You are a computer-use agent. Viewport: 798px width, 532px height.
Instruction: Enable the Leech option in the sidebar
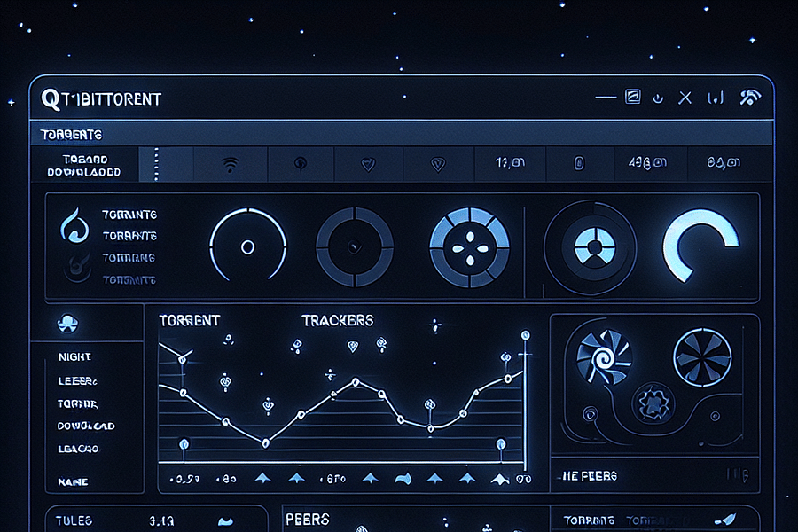click(x=74, y=379)
